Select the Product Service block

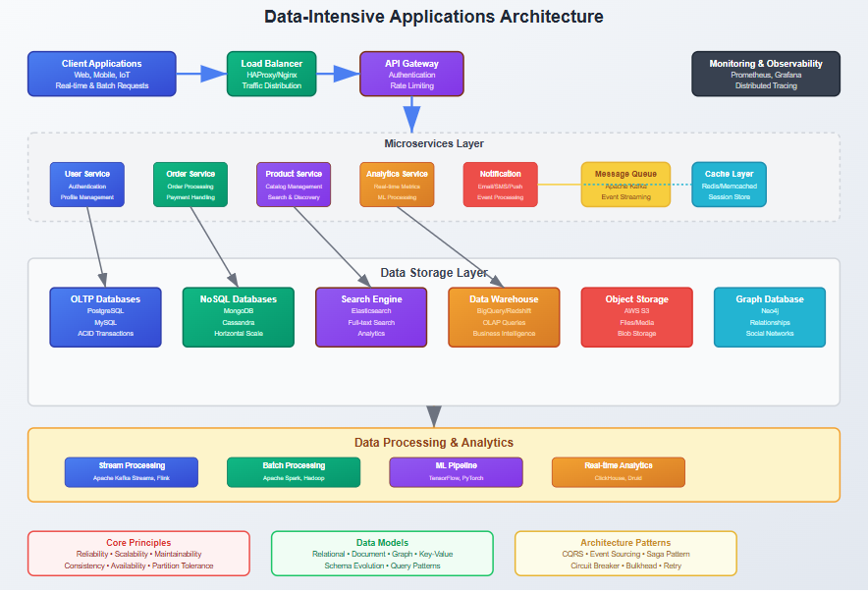click(x=294, y=185)
